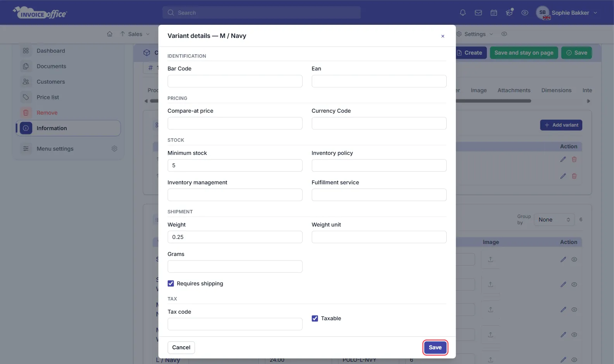This screenshot has height=364, width=614.
Task: Click the Price list tag icon
Action: click(26, 97)
